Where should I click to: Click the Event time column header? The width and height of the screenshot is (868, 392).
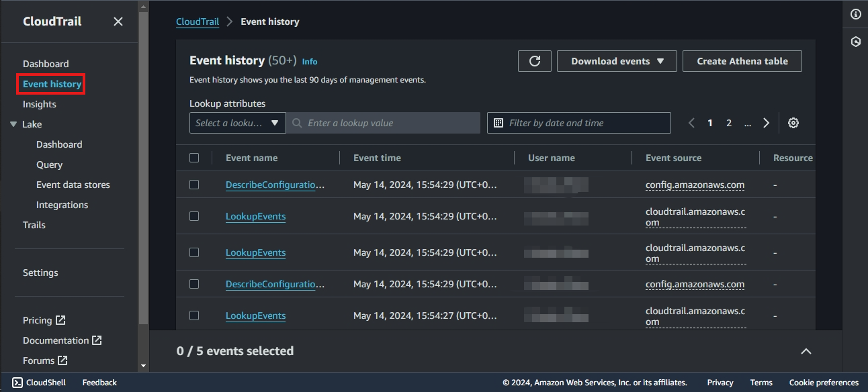point(377,158)
